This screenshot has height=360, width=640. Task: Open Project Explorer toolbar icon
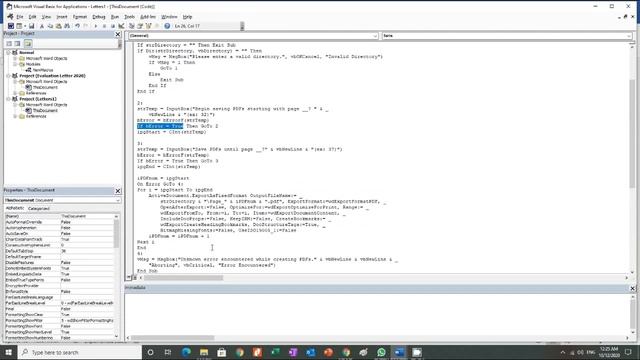(131, 26)
